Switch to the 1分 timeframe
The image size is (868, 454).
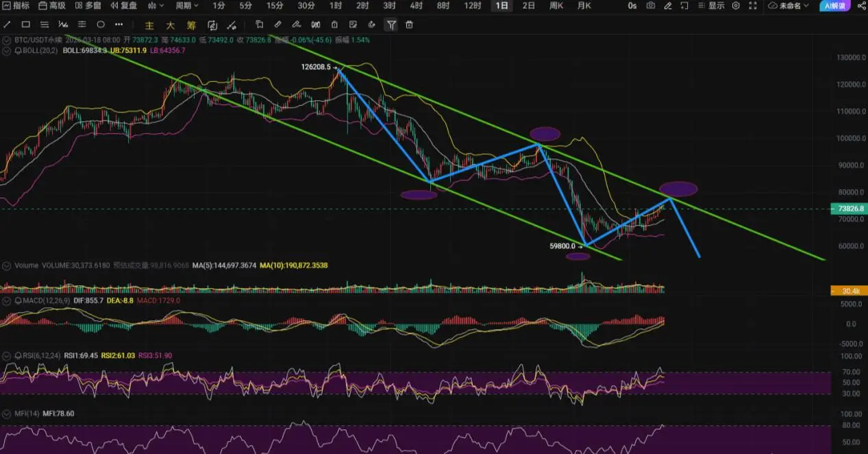219,5
